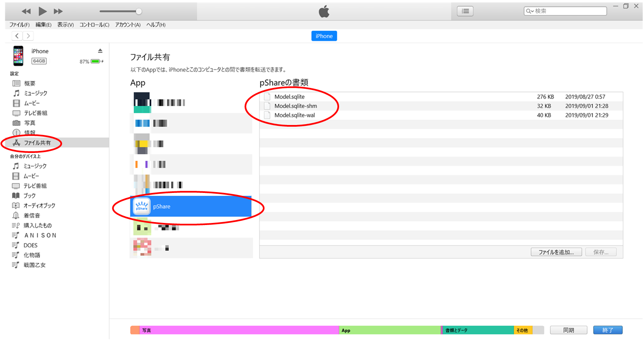Click the iPhone device thumbnail image

point(18,56)
